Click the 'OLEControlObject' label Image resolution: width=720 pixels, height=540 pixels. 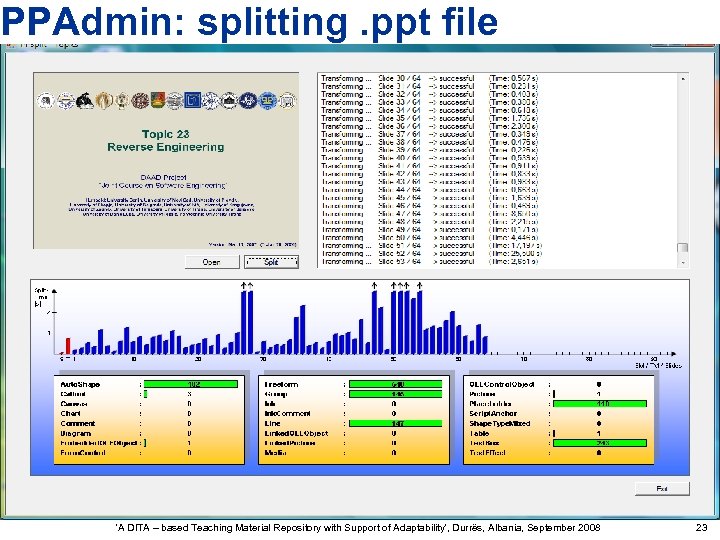click(x=501, y=384)
